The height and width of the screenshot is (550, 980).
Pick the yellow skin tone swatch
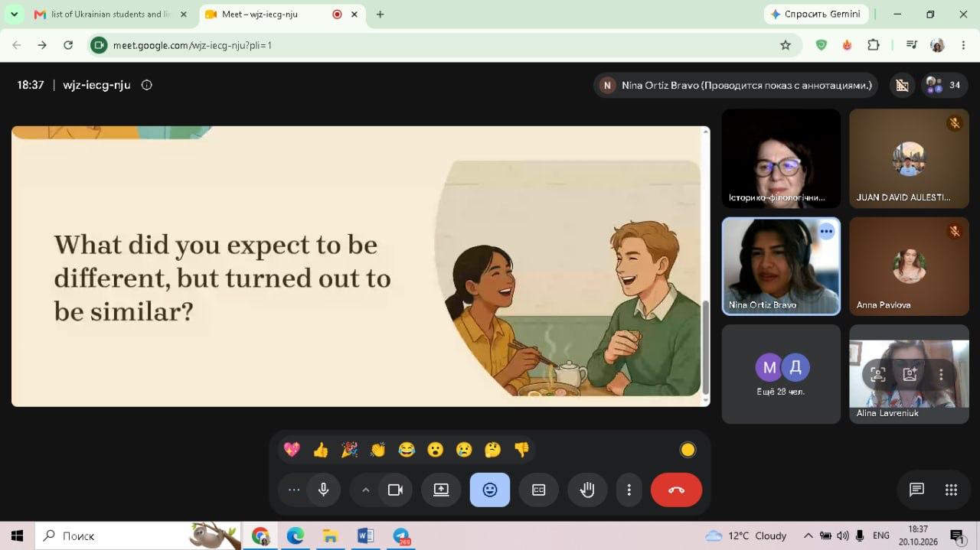(688, 450)
